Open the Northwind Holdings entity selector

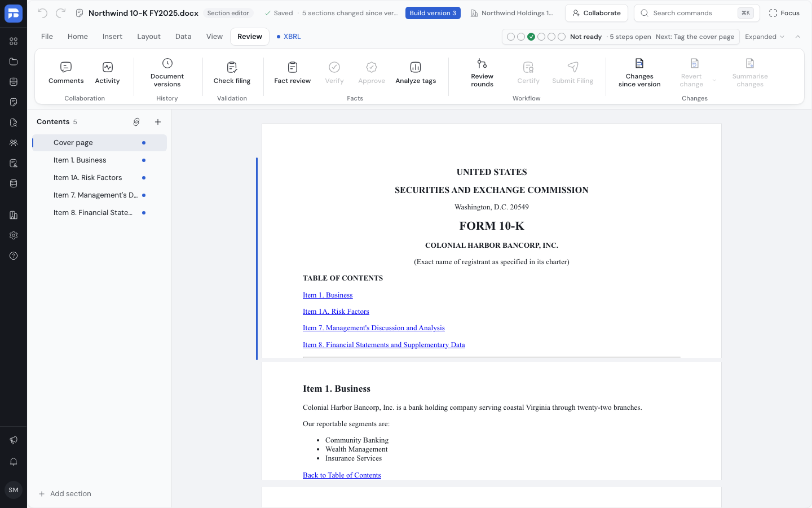512,13
